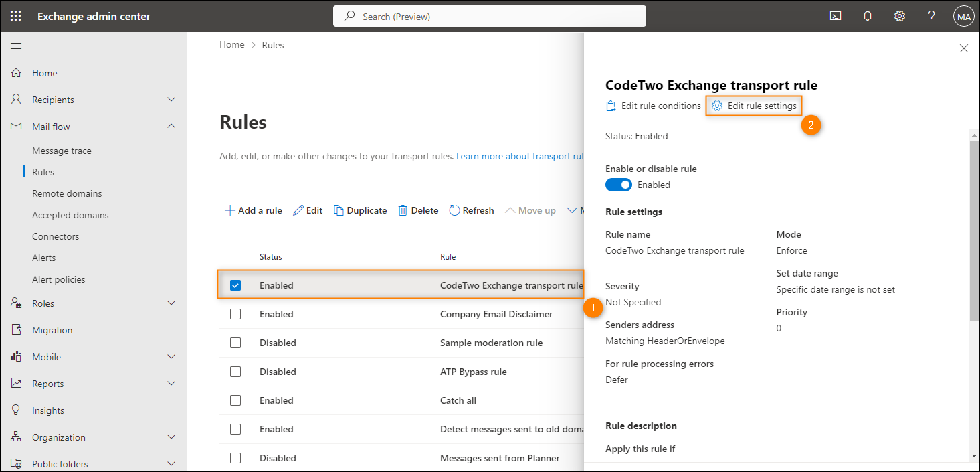The width and height of the screenshot is (980, 472).
Task: Click the Insights lightbulb icon
Action: (16, 410)
